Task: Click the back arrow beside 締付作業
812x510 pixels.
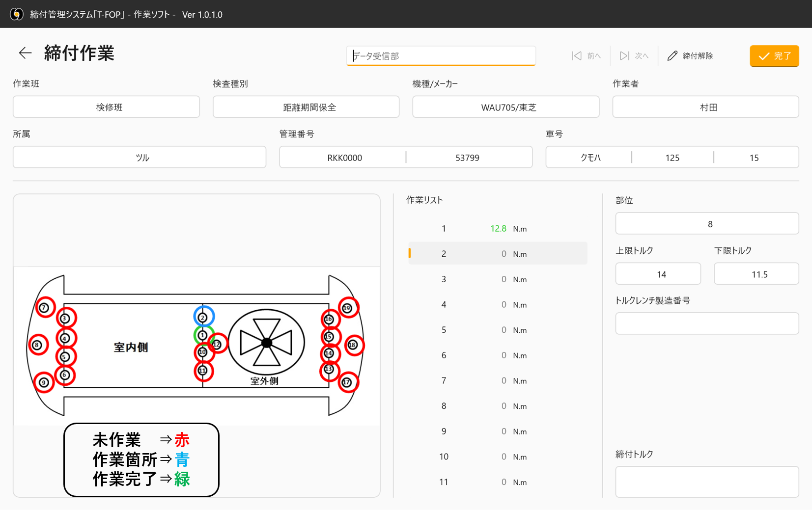Action: (x=25, y=53)
